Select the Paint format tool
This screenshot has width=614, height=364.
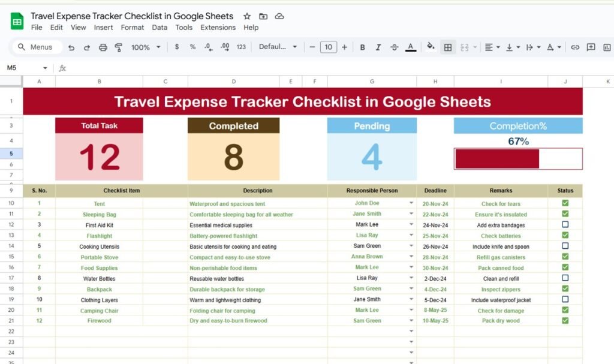pos(118,47)
